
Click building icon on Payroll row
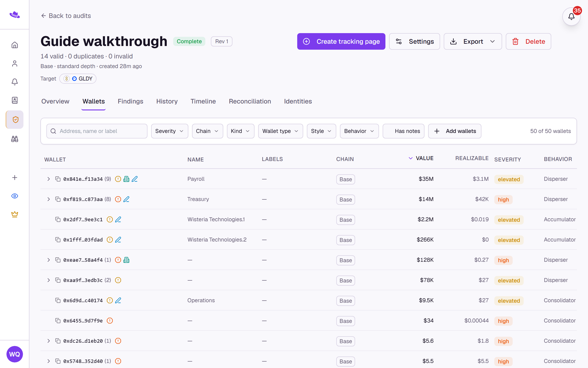[126, 179]
